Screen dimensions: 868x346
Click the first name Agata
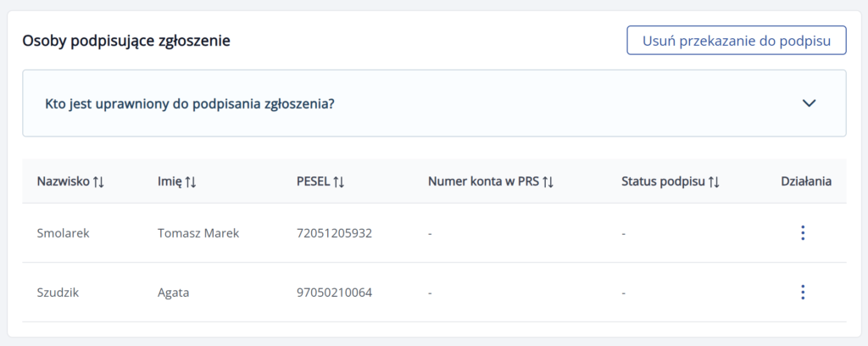[x=173, y=293]
